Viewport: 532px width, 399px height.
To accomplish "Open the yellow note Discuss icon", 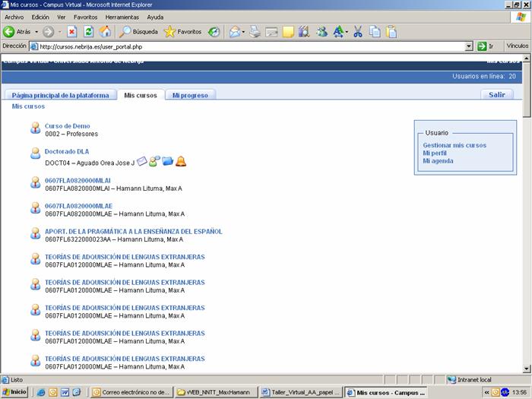I will (288, 32).
